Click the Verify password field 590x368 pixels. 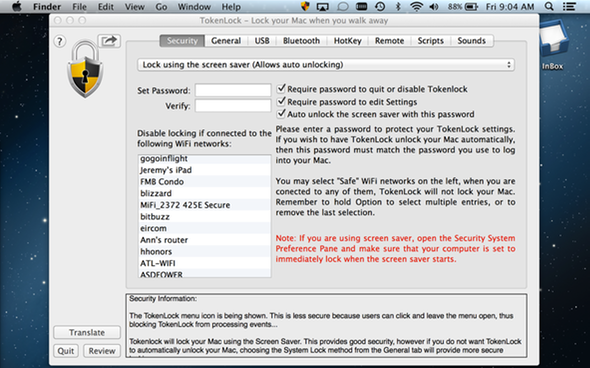(233, 106)
